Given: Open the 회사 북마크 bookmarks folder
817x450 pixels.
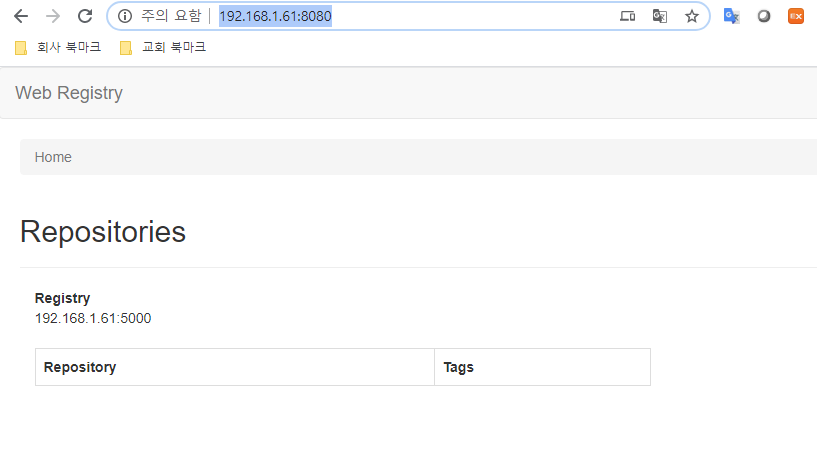Looking at the screenshot, I should click(x=58, y=47).
